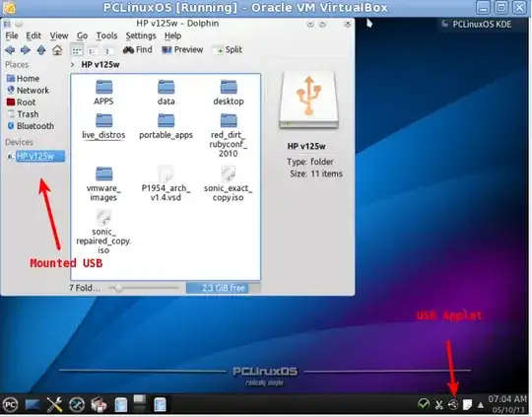
Task: Split the Dolphin view
Action: 228,50
